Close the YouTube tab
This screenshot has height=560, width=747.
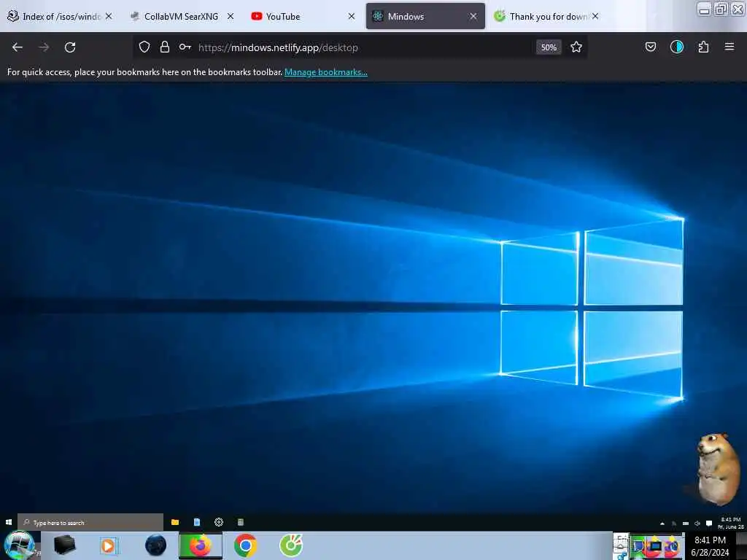pyautogui.click(x=351, y=16)
